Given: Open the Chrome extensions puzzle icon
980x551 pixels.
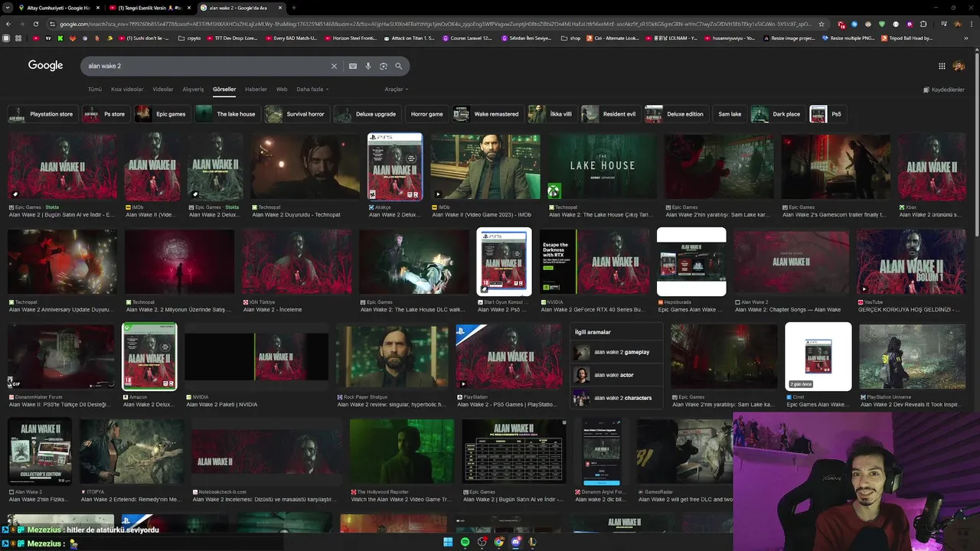Looking at the screenshot, I should point(923,24).
